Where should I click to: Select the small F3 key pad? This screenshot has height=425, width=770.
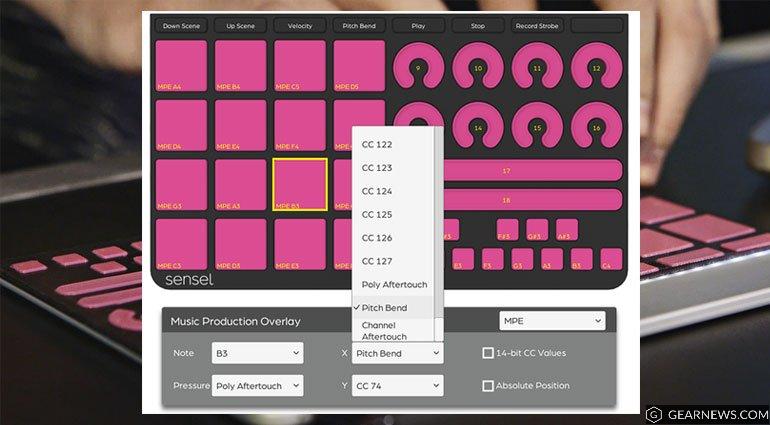point(493,259)
